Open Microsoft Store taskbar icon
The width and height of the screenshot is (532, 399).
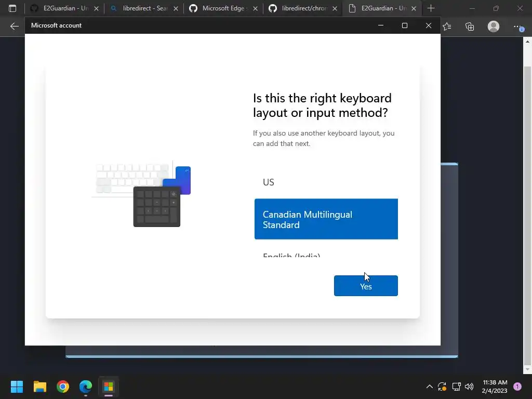tap(109, 387)
